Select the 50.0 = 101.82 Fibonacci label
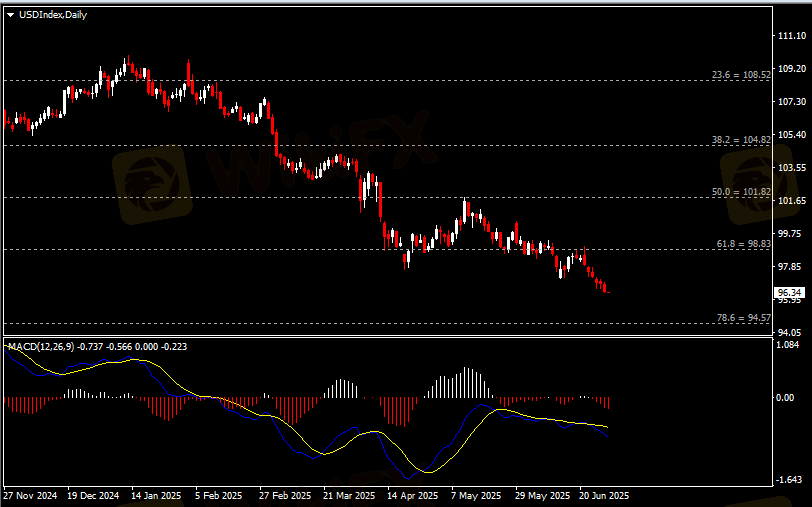 (x=741, y=192)
